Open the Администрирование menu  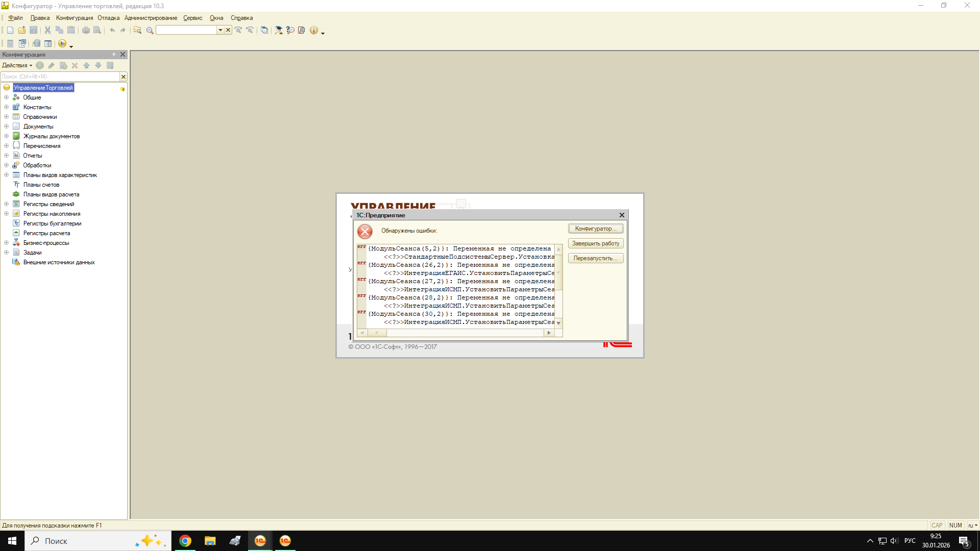(151, 18)
